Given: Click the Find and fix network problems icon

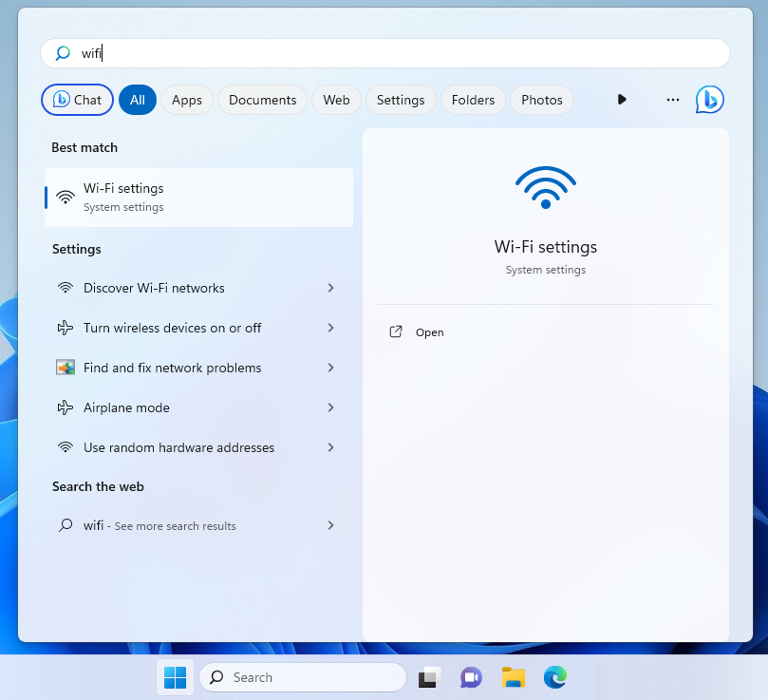Looking at the screenshot, I should 65,368.
